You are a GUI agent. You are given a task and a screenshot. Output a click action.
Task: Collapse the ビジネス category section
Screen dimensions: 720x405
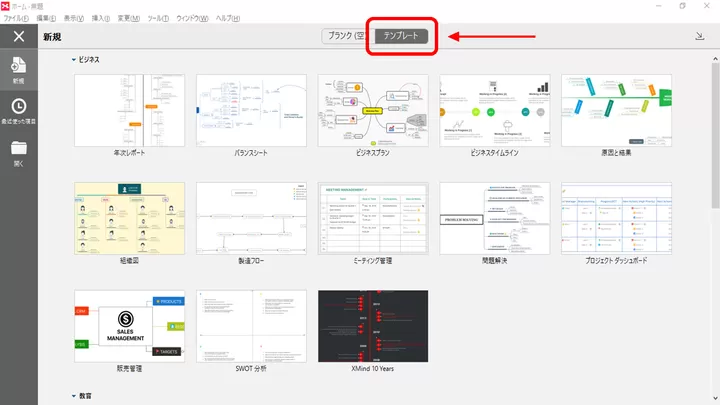tap(74, 60)
